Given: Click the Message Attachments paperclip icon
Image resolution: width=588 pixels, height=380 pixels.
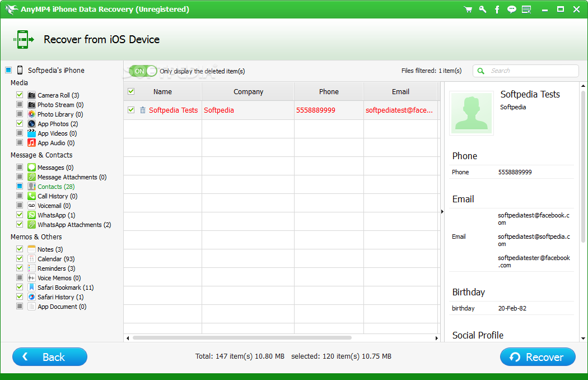Looking at the screenshot, I should pyautogui.click(x=31, y=177).
